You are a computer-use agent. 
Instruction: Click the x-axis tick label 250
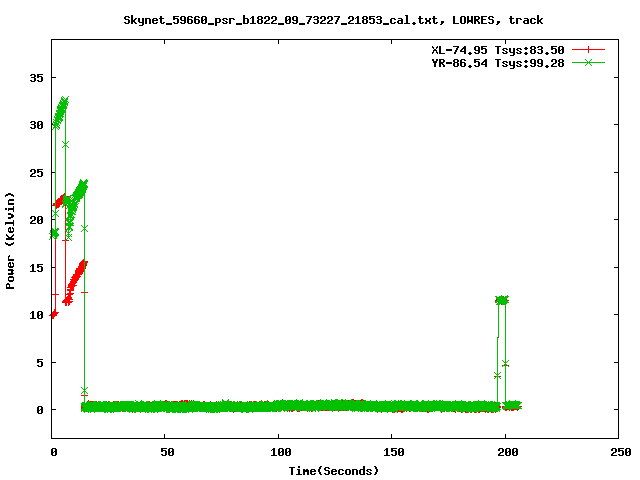[x=621, y=452]
